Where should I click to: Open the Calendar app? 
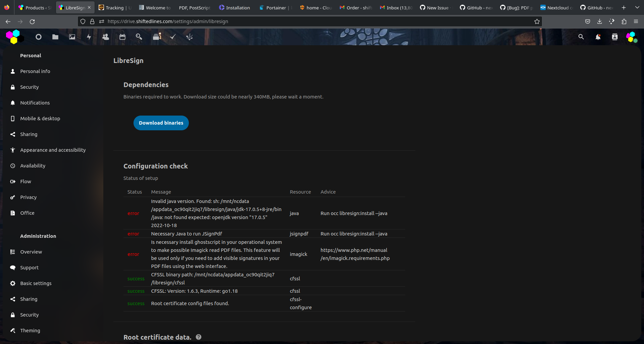122,37
